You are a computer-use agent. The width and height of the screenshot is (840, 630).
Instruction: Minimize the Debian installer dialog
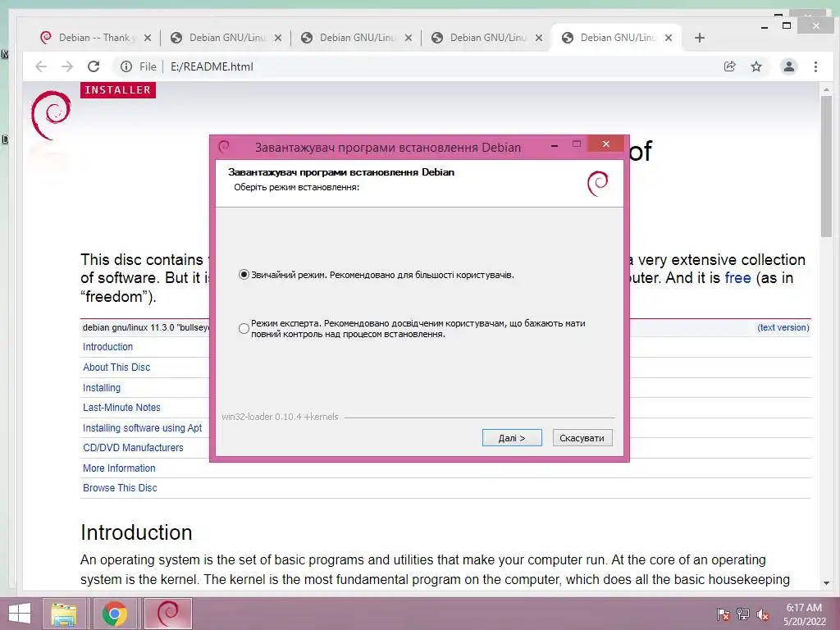(x=555, y=144)
